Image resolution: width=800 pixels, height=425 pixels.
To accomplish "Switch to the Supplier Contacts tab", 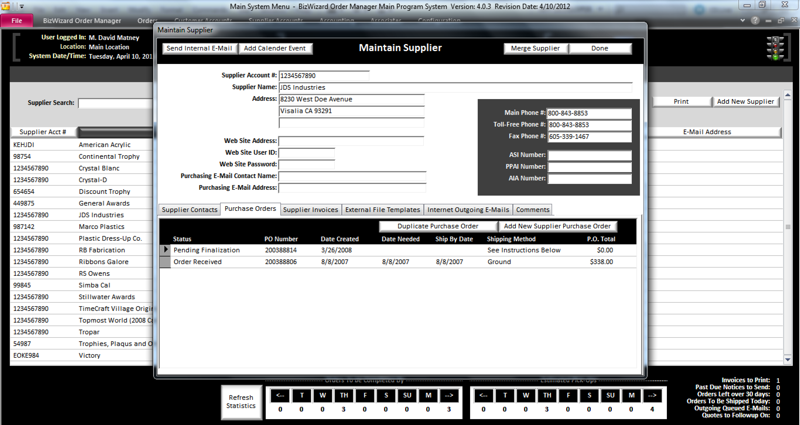I will 189,210.
